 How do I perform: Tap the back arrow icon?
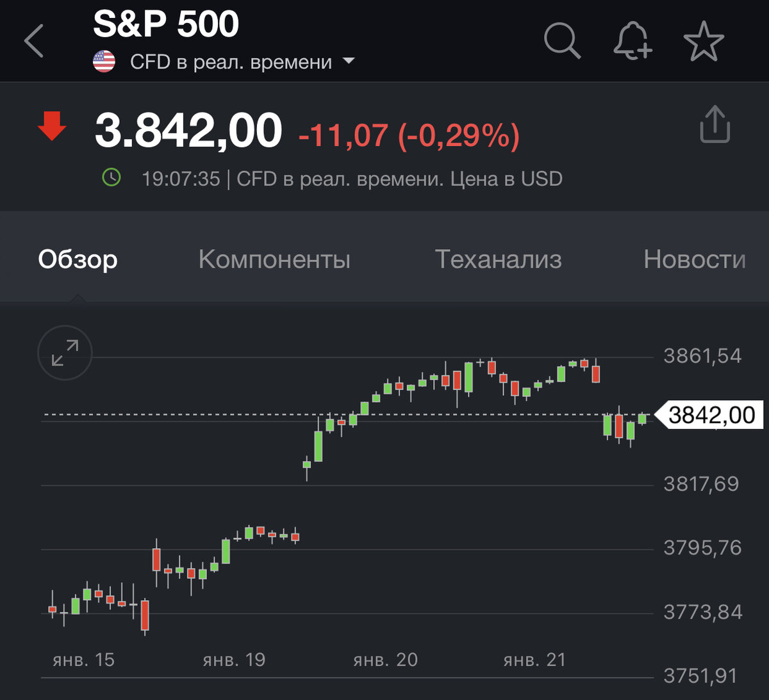click(34, 41)
